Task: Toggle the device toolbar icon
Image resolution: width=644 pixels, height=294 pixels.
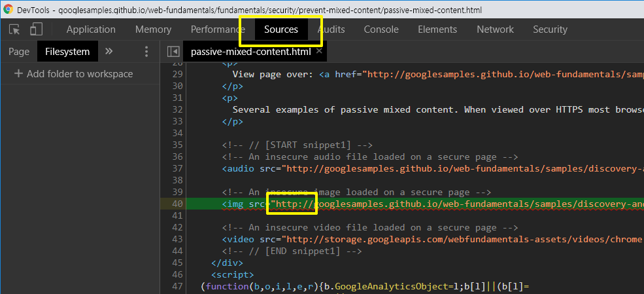Action: pos(36,29)
